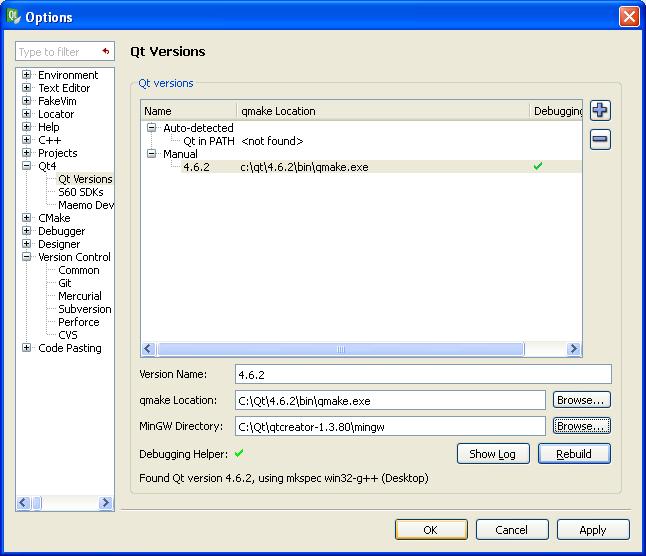
Task: Select S60 SDKs in sidebar
Action: (x=80, y=192)
